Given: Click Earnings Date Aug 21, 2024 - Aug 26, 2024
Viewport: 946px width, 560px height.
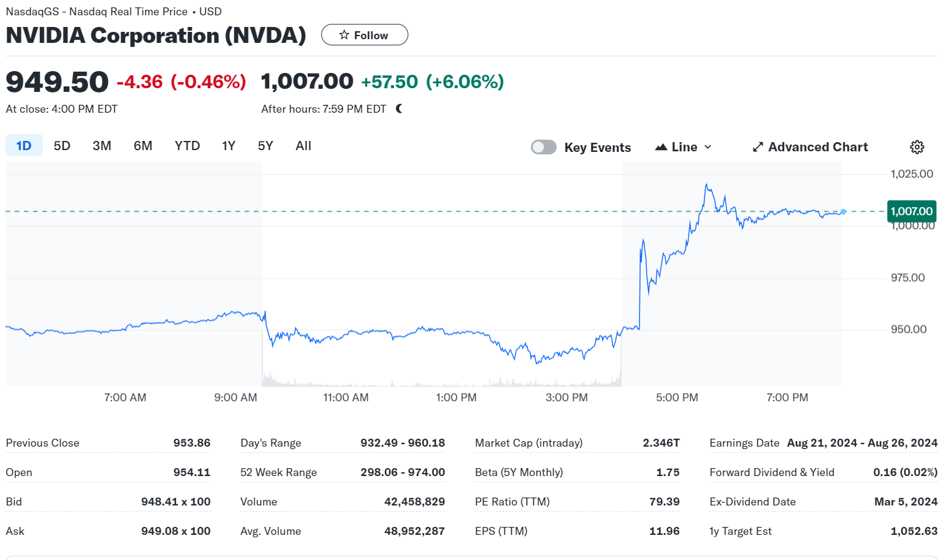Looking at the screenshot, I should [x=863, y=443].
